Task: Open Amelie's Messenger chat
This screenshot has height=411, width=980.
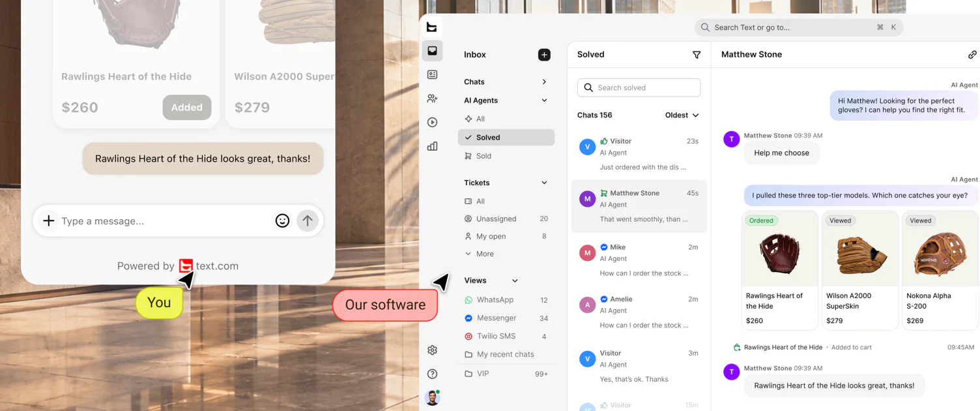Action: 639,312
